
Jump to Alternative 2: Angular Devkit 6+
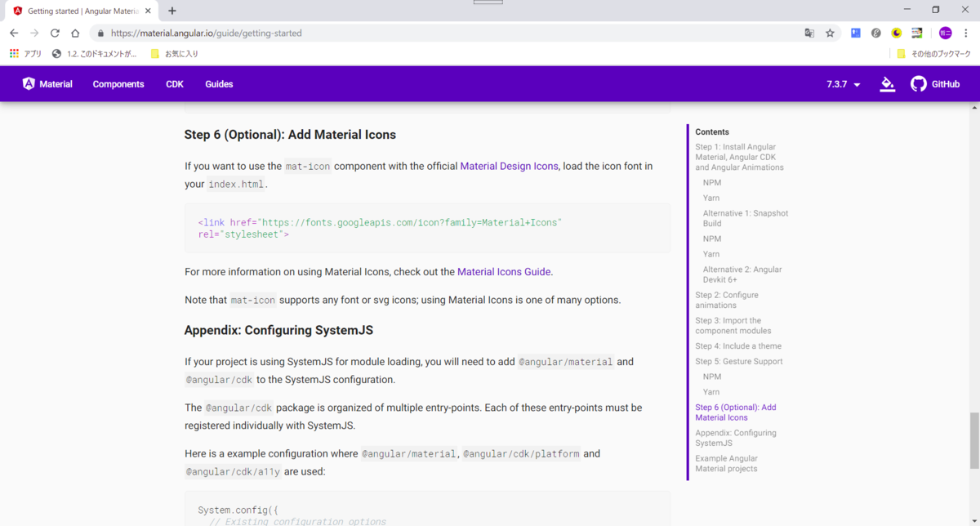(742, 274)
